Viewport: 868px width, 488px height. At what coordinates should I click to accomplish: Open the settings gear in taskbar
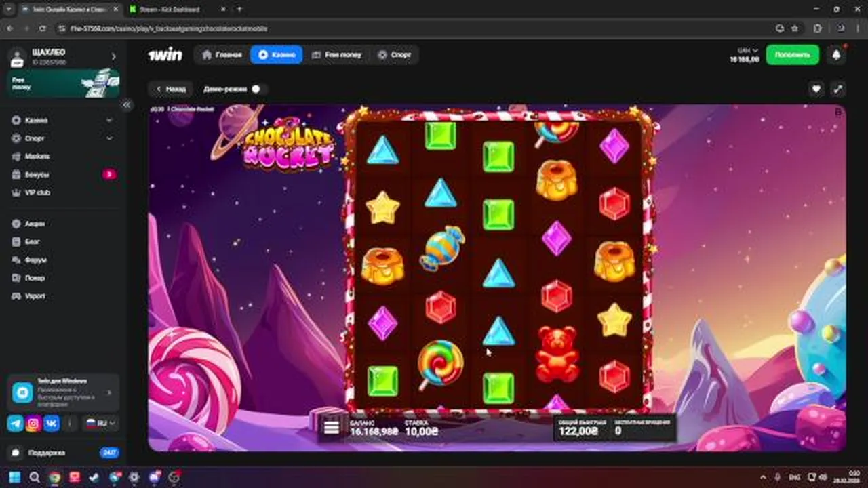point(134,477)
